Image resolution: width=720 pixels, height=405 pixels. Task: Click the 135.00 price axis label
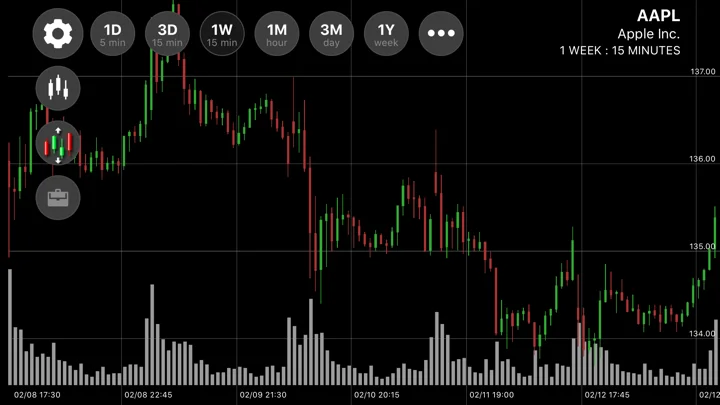tap(702, 246)
